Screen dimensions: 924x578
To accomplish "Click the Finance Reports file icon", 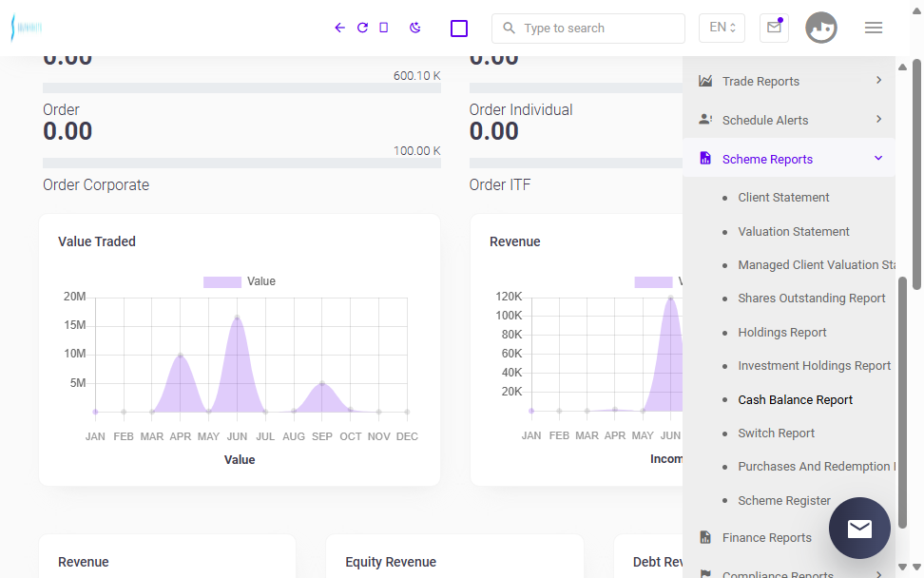I will (x=705, y=537).
